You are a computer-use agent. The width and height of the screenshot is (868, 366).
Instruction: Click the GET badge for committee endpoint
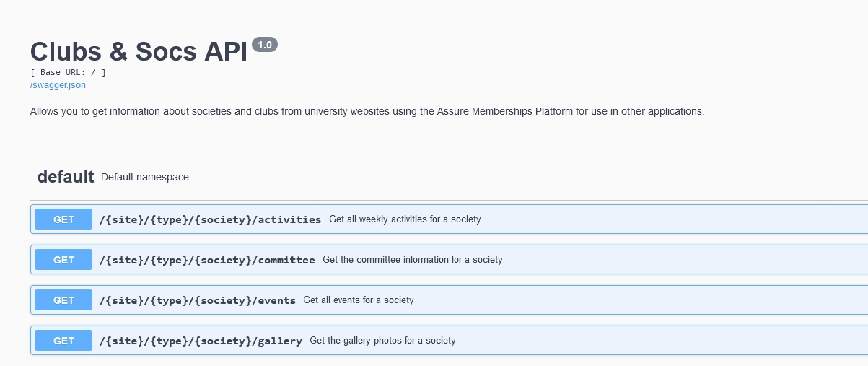pyautogui.click(x=63, y=260)
